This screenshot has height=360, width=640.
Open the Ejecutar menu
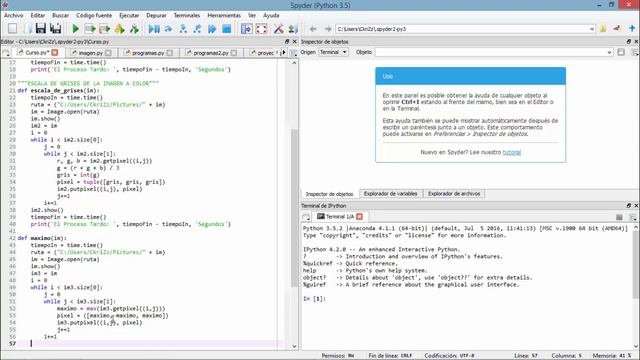[129, 15]
